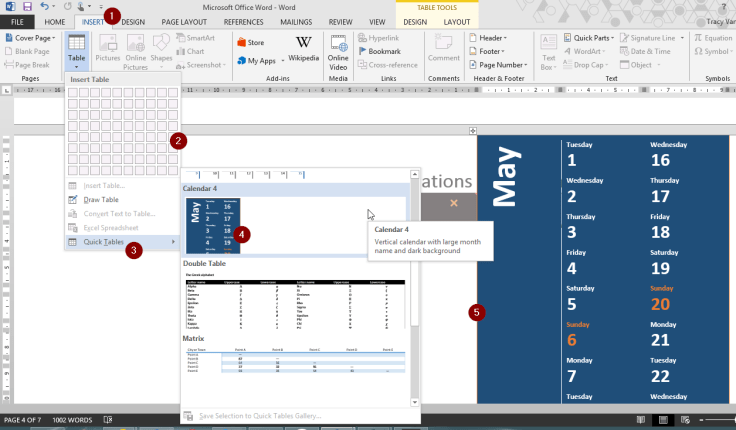Click the Wikipedia add-in icon
This screenshot has height=430, width=736.
point(303,49)
